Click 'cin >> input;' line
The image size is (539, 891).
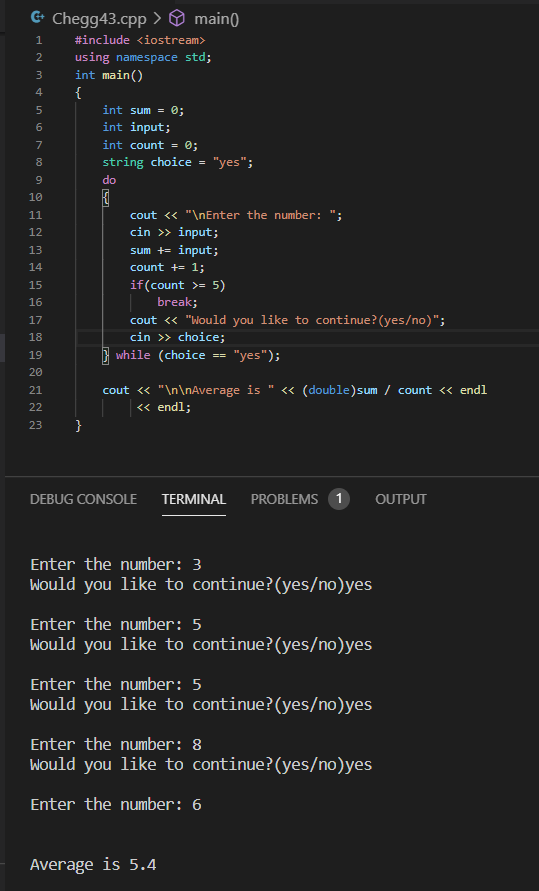click(x=174, y=232)
